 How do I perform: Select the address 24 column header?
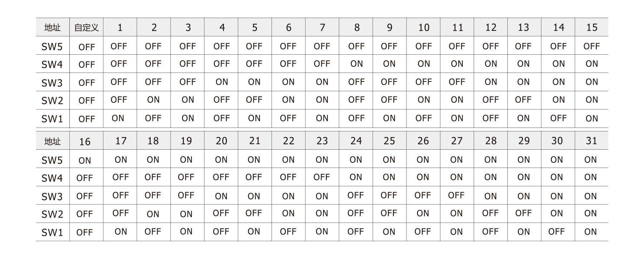click(356, 141)
